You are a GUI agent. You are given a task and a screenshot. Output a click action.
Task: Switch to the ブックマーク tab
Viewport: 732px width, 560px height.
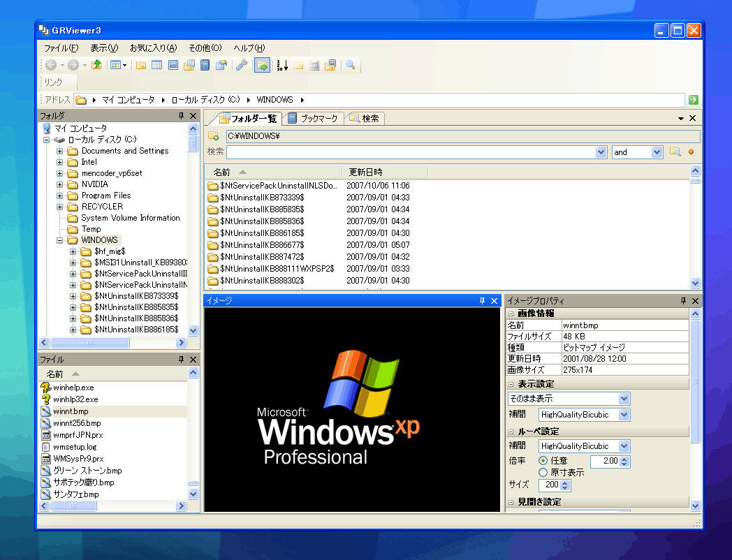[x=313, y=119]
